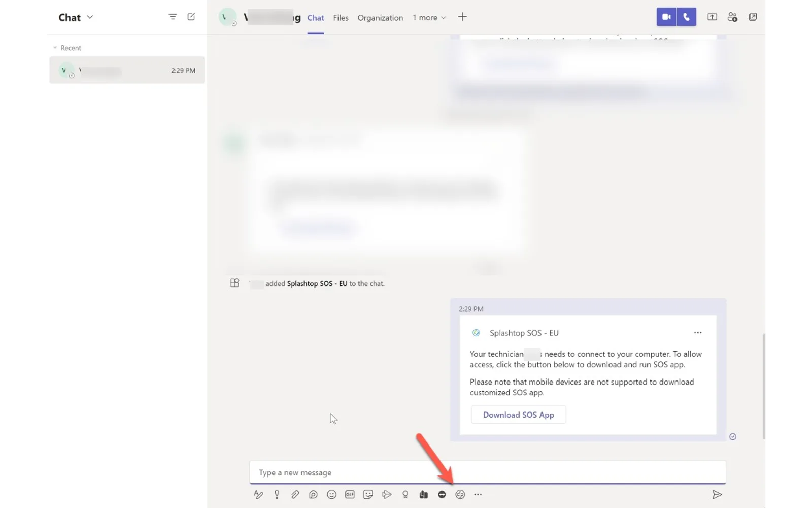Expand the Chat header dropdown
Screen dimensions: 812x508
click(90, 17)
